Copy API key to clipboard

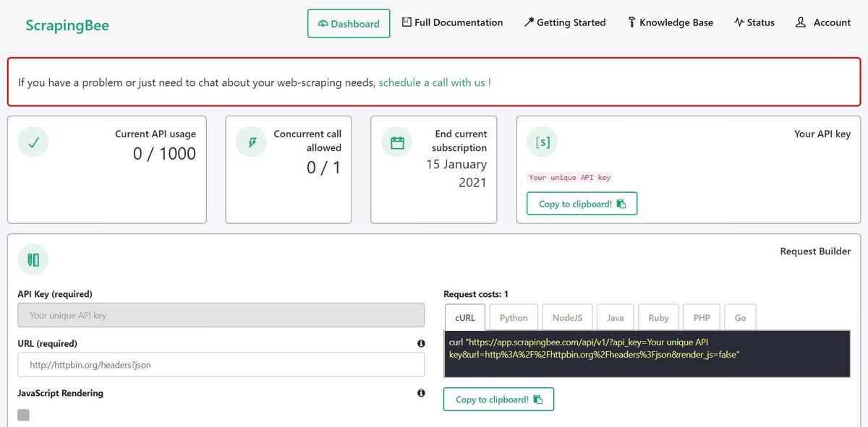582,204
